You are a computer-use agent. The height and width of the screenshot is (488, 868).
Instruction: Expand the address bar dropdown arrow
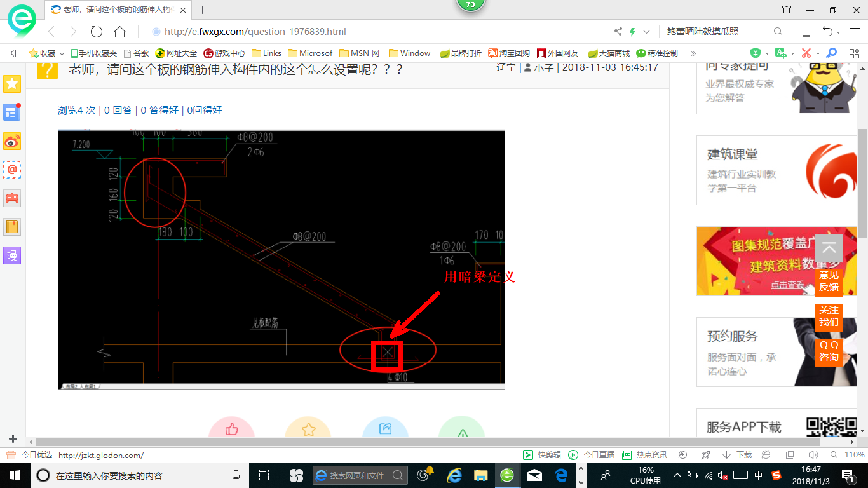pyautogui.click(x=647, y=32)
